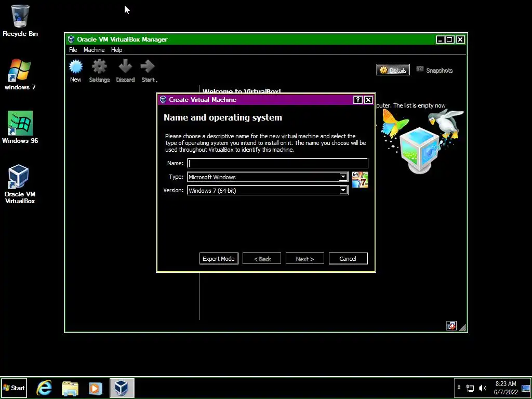Select the Details view button

tap(393, 70)
